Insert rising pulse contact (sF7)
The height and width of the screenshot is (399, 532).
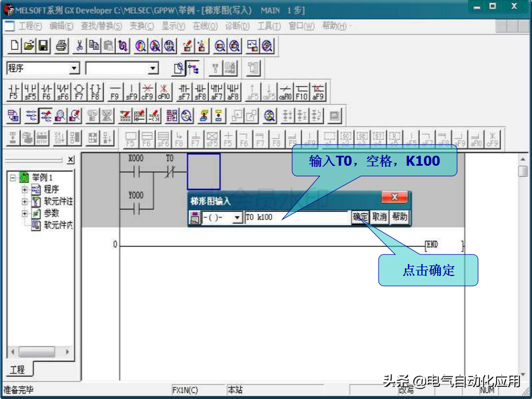point(184,92)
